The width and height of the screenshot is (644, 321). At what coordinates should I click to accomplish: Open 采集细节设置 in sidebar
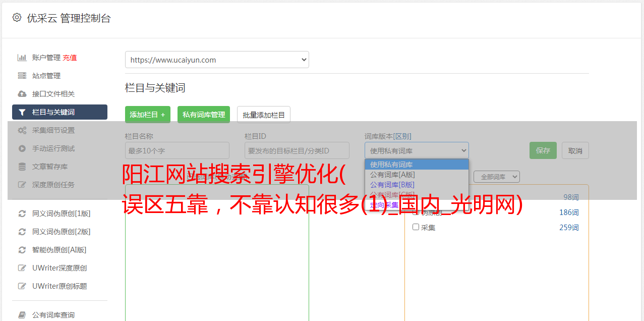pyautogui.click(x=53, y=130)
